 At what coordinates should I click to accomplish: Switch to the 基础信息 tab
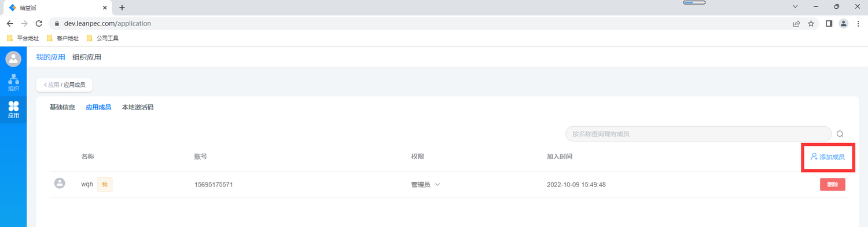coord(62,107)
